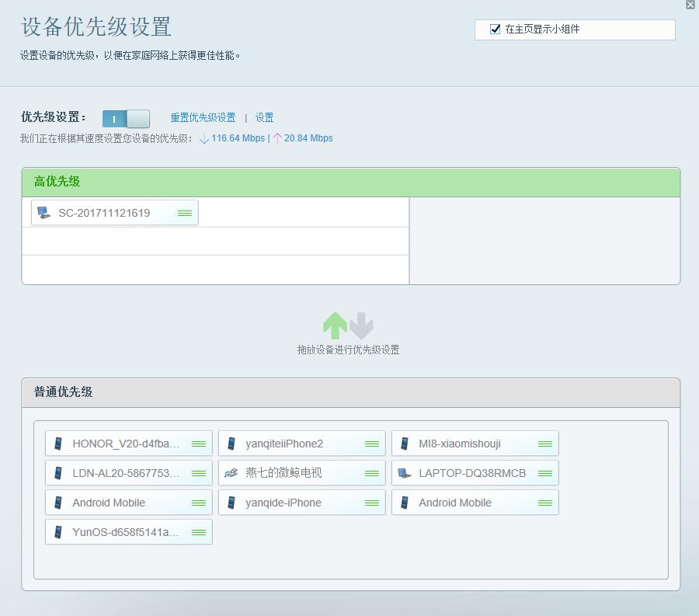Click the phone icon beside HONOR_V20-d4fba
This screenshot has height=616, width=699.
(58, 443)
